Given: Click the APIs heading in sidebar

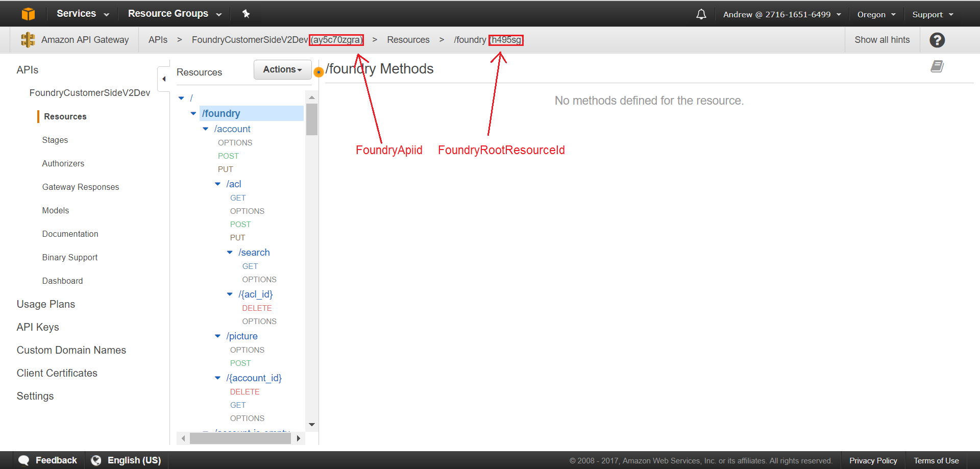Looking at the screenshot, I should click(28, 70).
